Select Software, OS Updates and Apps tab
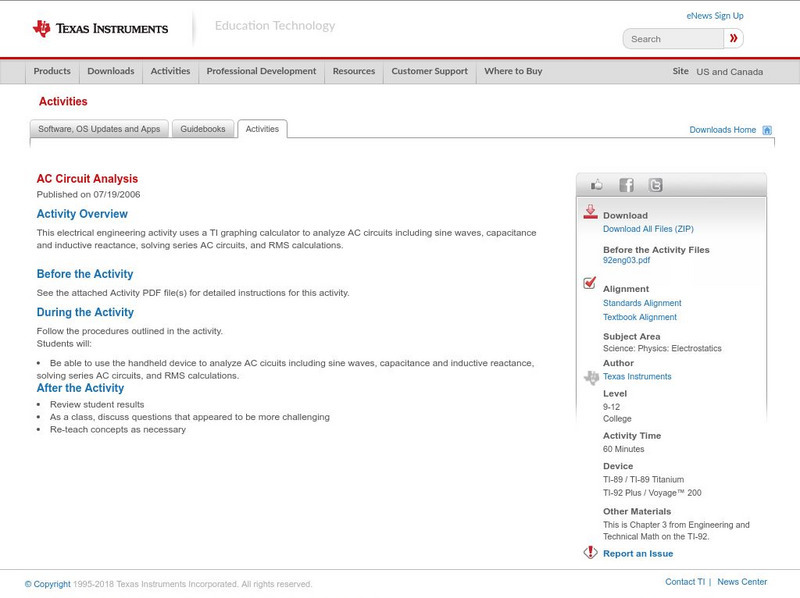 pyautogui.click(x=99, y=129)
